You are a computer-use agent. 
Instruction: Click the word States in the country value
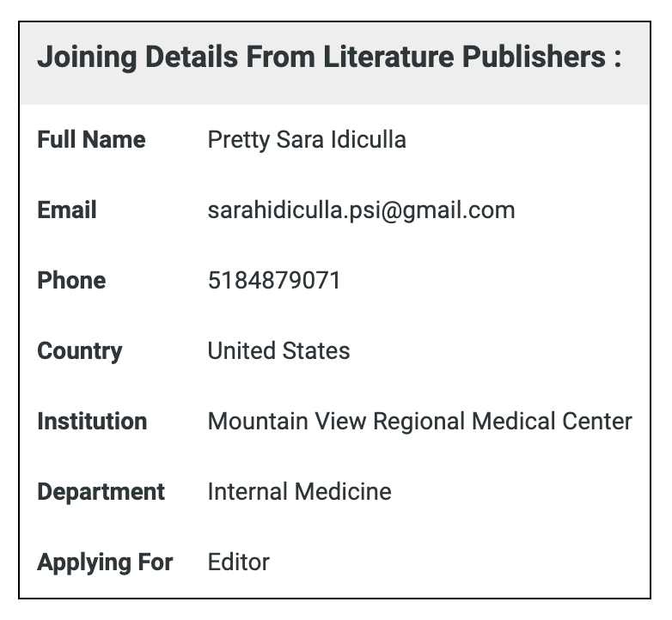pyautogui.click(x=318, y=351)
